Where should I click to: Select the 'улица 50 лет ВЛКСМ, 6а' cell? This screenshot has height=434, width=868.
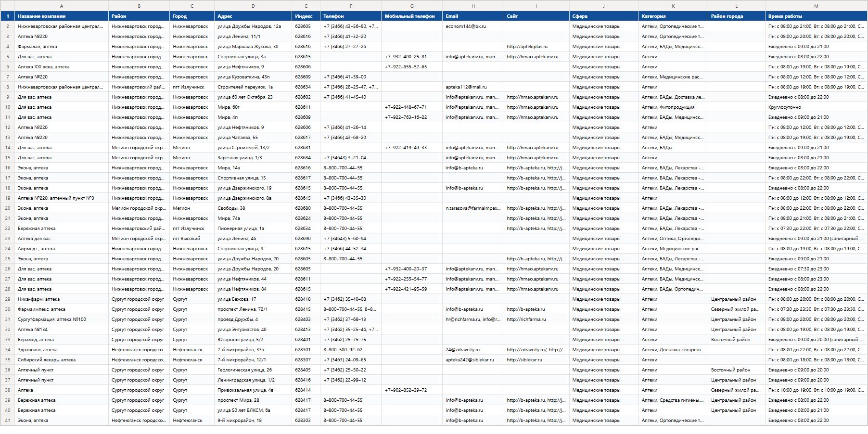(253, 410)
